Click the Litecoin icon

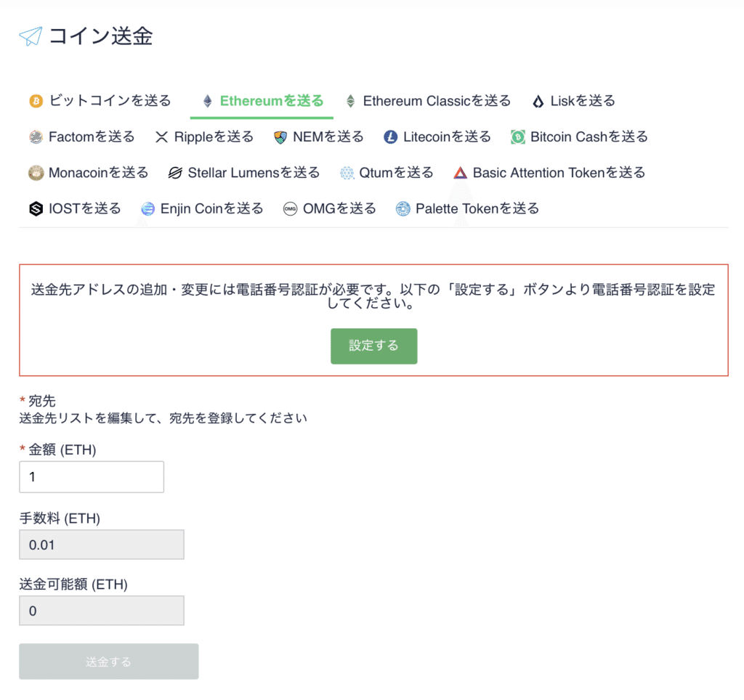tap(389, 136)
